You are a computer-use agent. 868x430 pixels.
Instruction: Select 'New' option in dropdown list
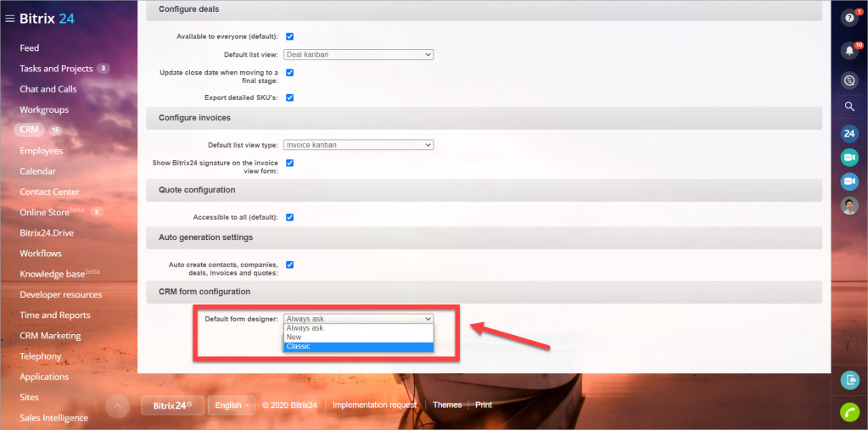358,337
